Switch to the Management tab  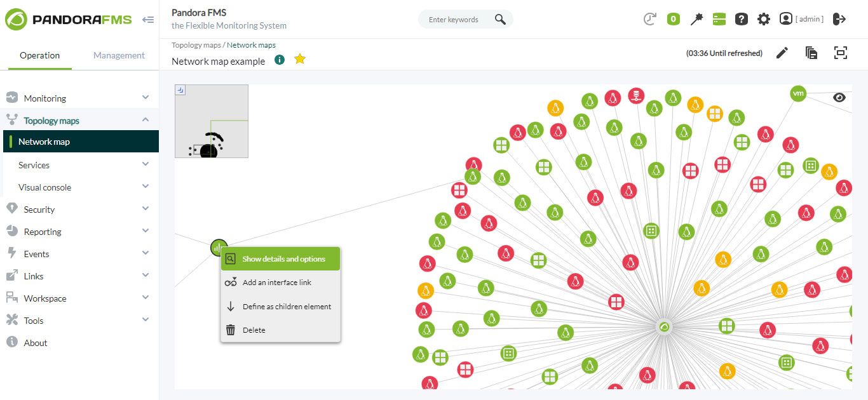click(x=119, y=55)
